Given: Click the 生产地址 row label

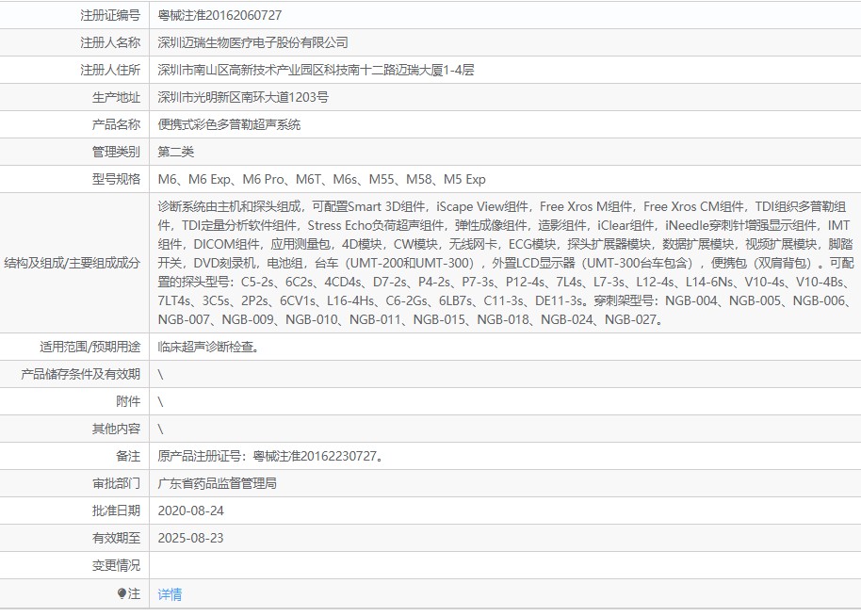Looking at the screenshot, I should click(117, 97).
